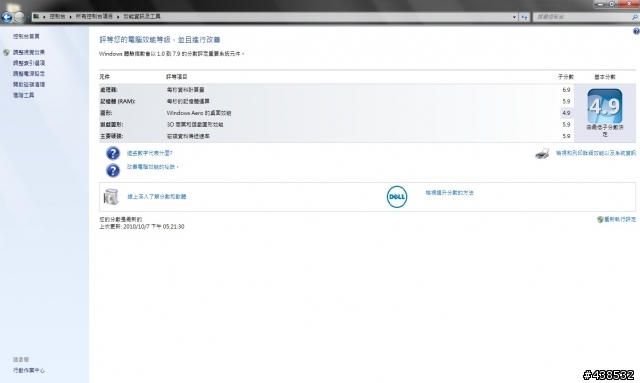Open the 線上深入了解分數和軟體 link
This screenshot has height=383, width=640.
pyautogui.click(x=157, y=196)
